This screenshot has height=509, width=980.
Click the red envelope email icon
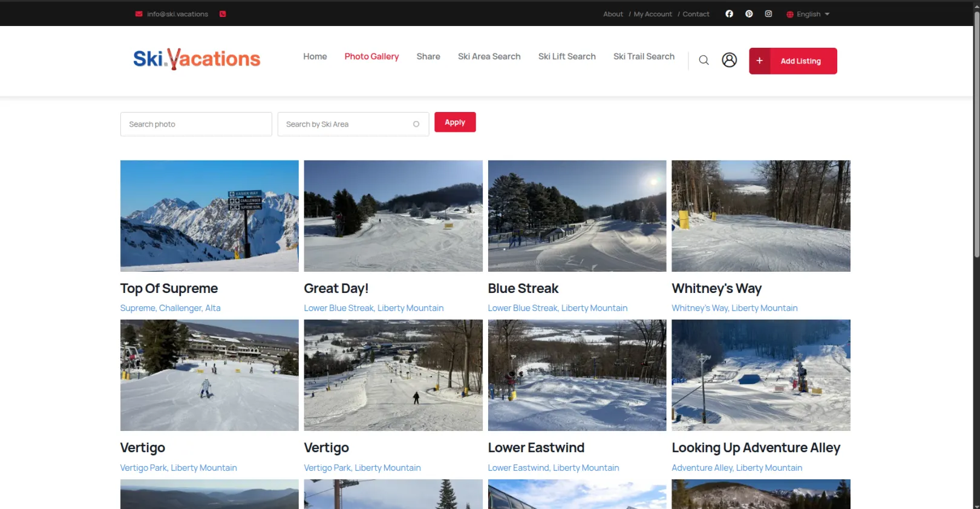[x=139, y=14]
